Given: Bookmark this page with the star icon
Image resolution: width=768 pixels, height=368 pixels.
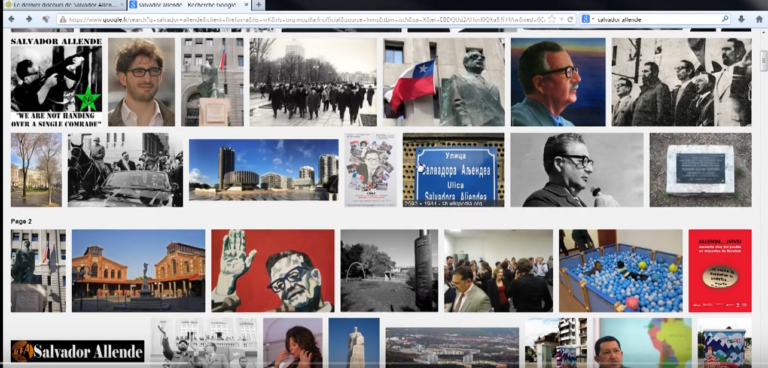Looking at the screenshot, I should coord(552,20).
